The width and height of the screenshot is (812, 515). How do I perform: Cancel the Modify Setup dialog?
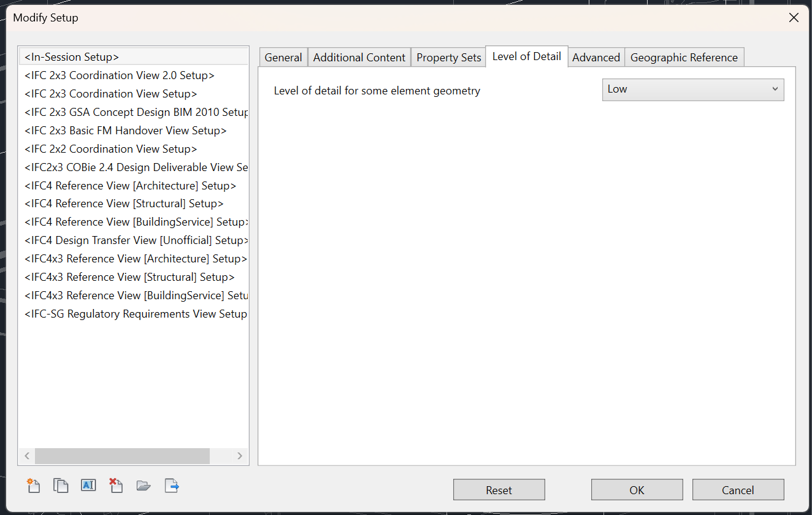point(738,490)
